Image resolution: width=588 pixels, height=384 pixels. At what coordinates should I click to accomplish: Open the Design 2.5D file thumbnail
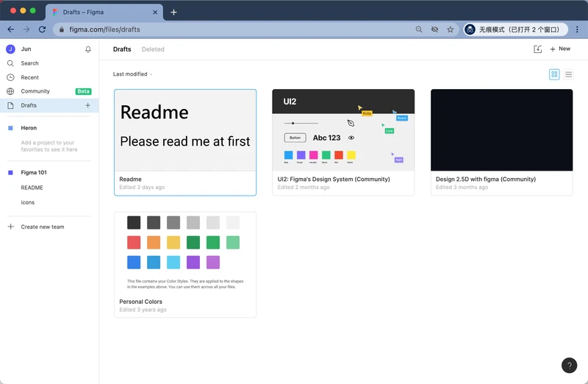point(501,130)
